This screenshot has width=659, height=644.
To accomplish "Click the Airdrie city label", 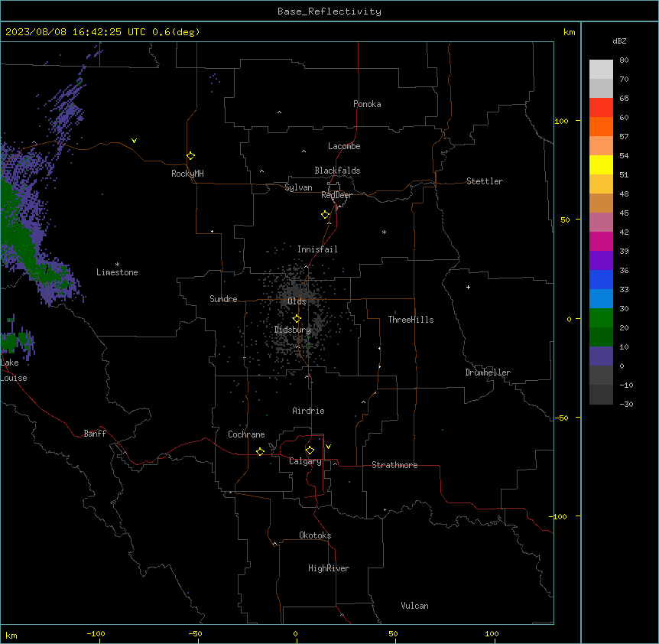I will 308,411.
